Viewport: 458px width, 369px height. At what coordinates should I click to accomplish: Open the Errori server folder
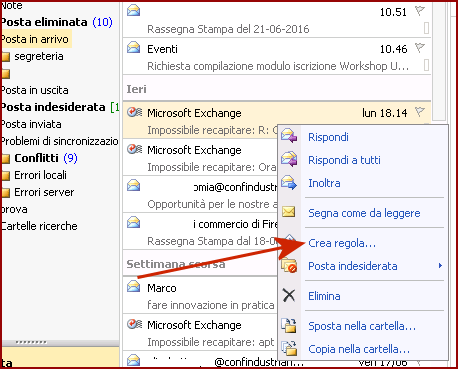point(44,192)
